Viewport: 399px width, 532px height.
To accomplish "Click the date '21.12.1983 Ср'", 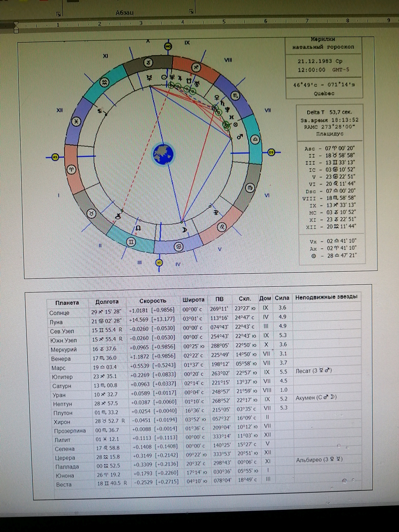I will click(x=320, y=61).
